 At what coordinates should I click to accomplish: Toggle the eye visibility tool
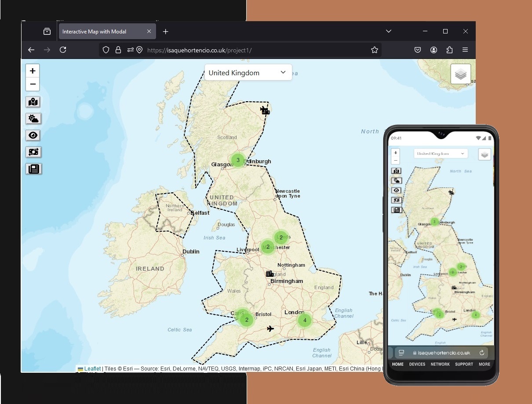33,135
